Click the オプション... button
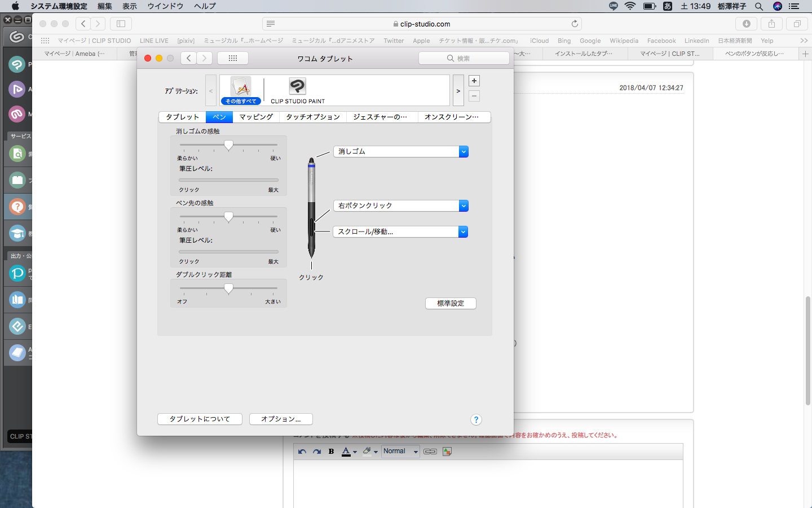 (281, 419)
